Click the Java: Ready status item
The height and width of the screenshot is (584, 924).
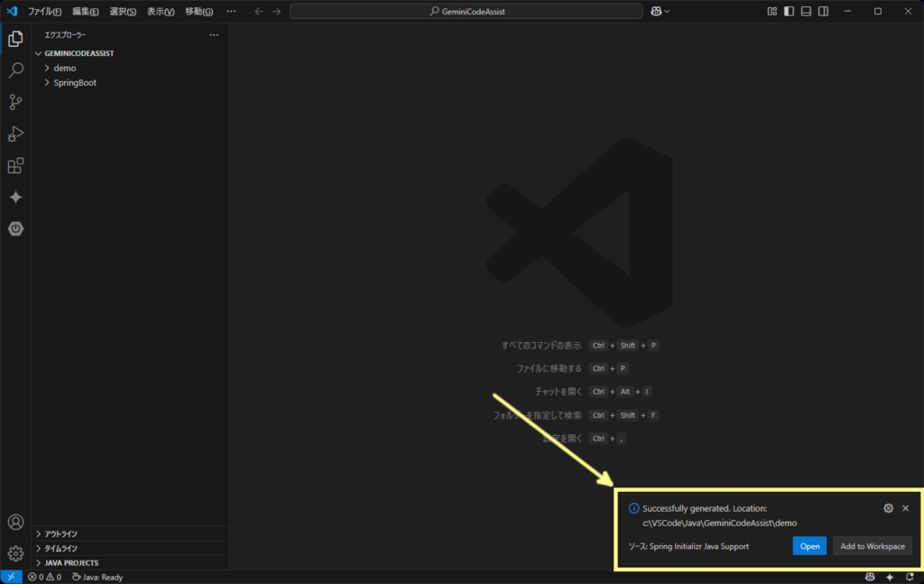click(97, 578)
